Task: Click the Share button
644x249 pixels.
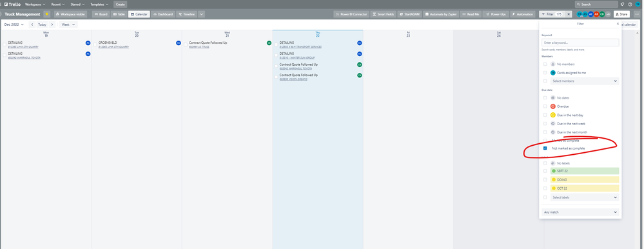Action: (622, 14)
